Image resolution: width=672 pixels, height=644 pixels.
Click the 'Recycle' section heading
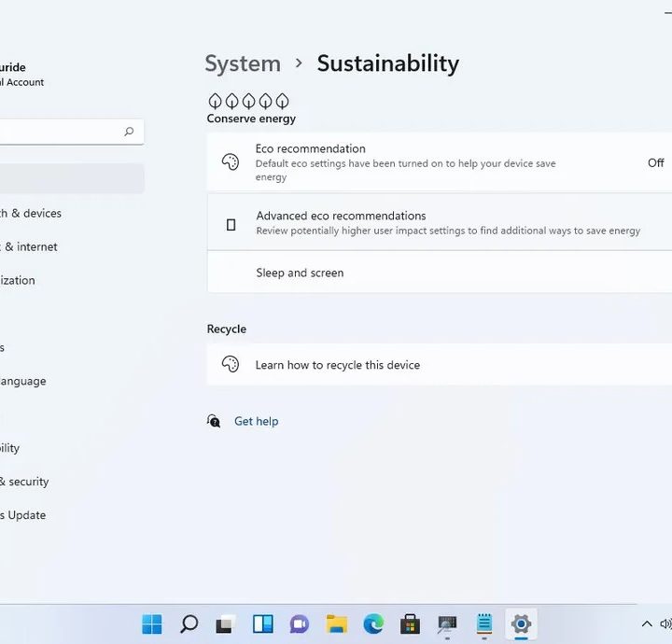click(x=226, y=329)
